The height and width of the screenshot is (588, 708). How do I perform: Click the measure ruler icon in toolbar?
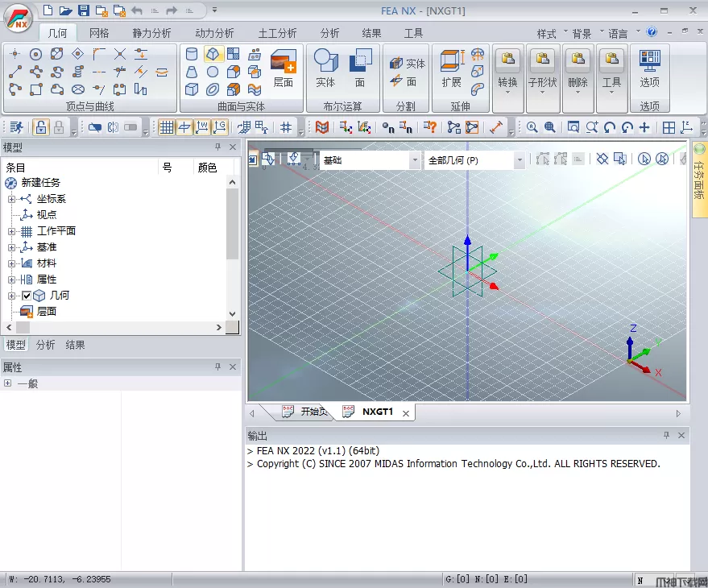pyautogui.click(x=497, y=127)
